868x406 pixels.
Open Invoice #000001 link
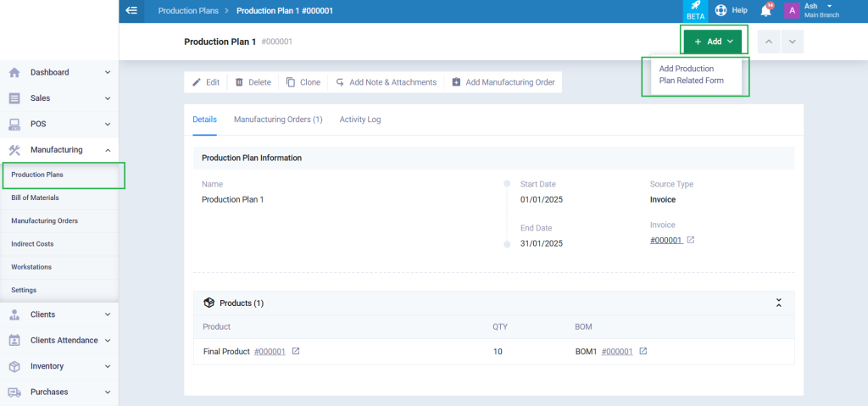pyautogui.click(x=666, y=241)
